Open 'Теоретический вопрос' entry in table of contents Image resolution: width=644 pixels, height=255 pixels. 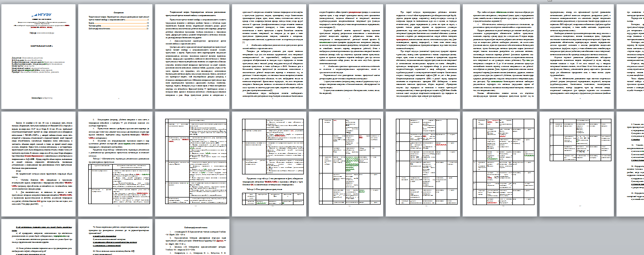click(x=119, y=18)
